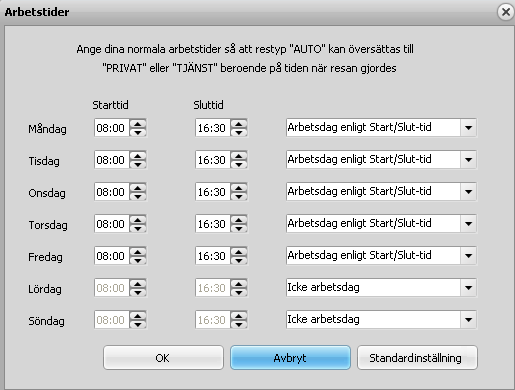Image resolution: width=515 pixels, height=390 pixels.
Task: Click the Starttid column header
Action: coord(110,105)
